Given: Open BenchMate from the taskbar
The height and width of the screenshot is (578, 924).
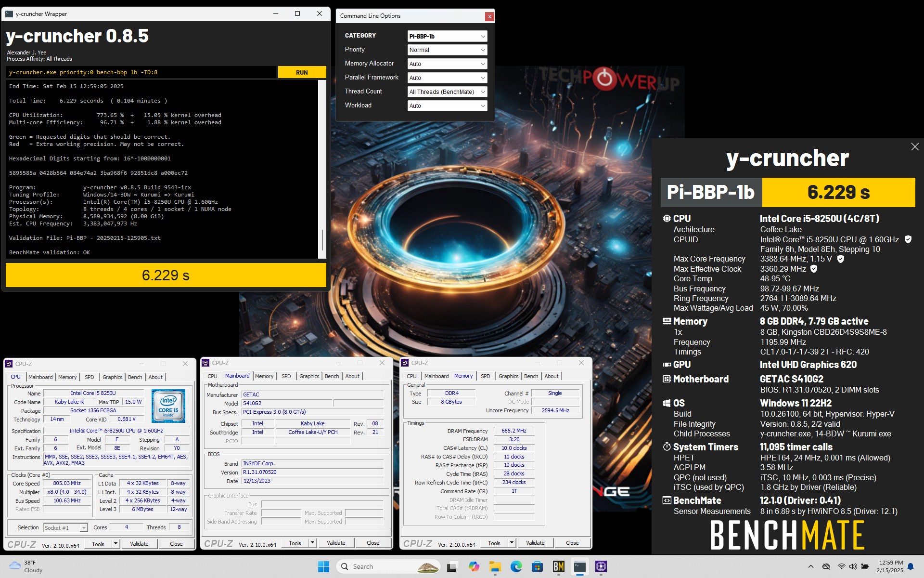Looking at the screenshot, I should (558, 566).
